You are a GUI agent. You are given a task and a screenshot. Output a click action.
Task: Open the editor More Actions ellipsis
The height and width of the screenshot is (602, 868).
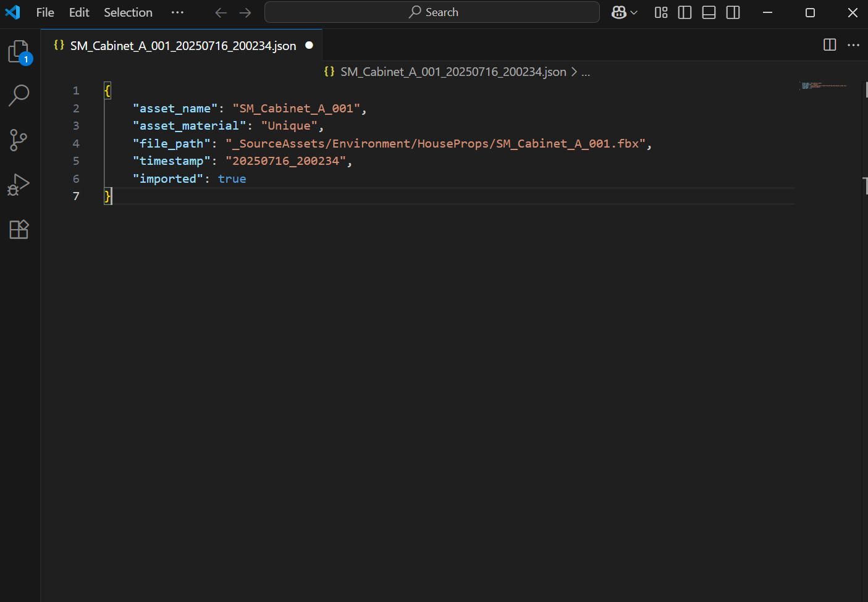click(853, 45)
